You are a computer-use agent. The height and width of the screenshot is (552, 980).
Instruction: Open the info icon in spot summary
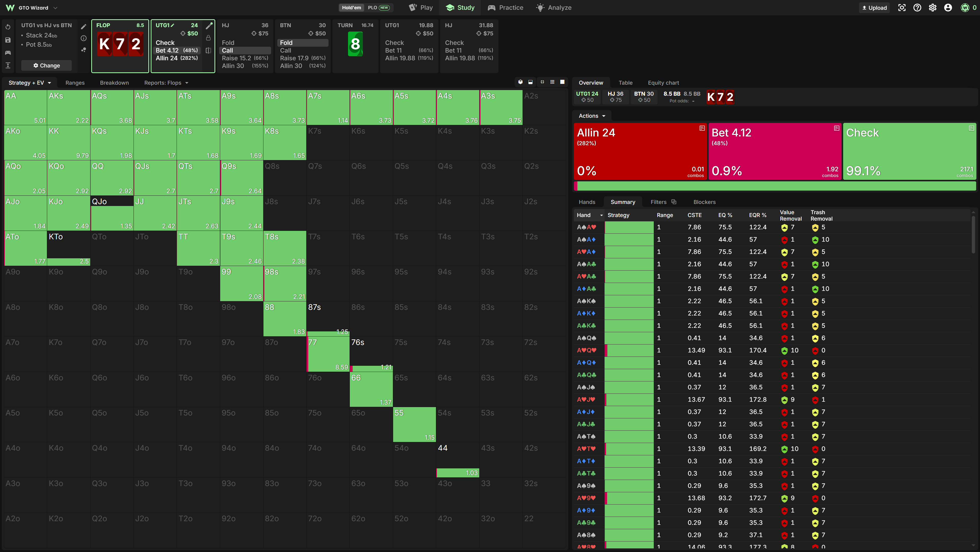(84, 38)
